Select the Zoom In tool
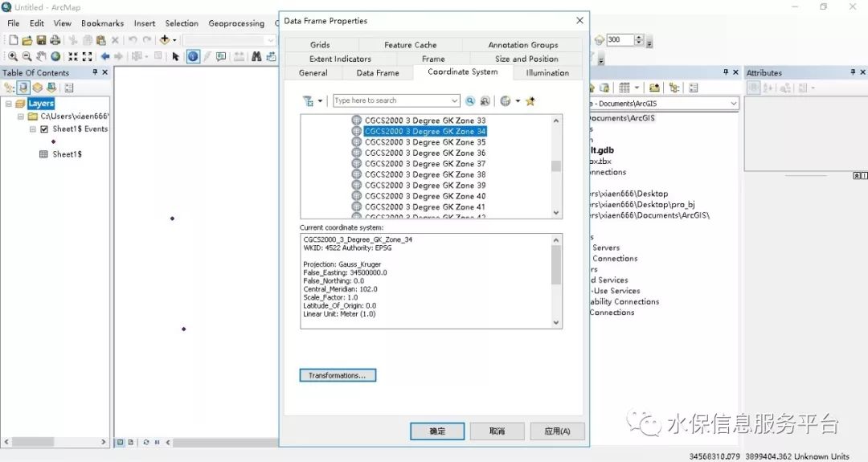 coord(12,56)
